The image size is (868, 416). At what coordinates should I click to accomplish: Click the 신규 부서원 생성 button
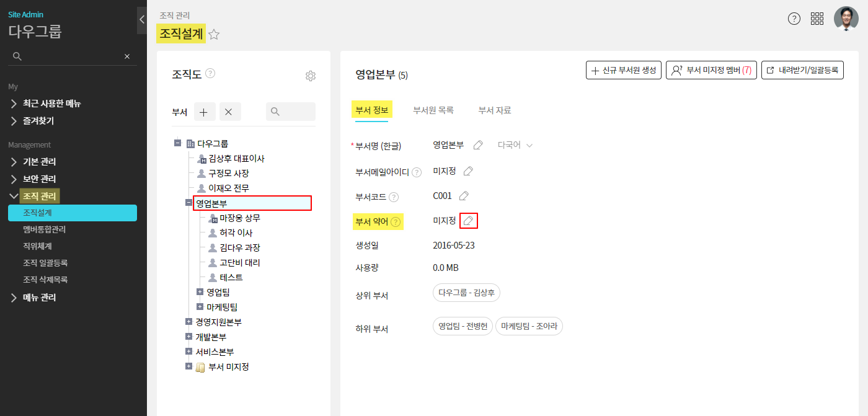624,70
